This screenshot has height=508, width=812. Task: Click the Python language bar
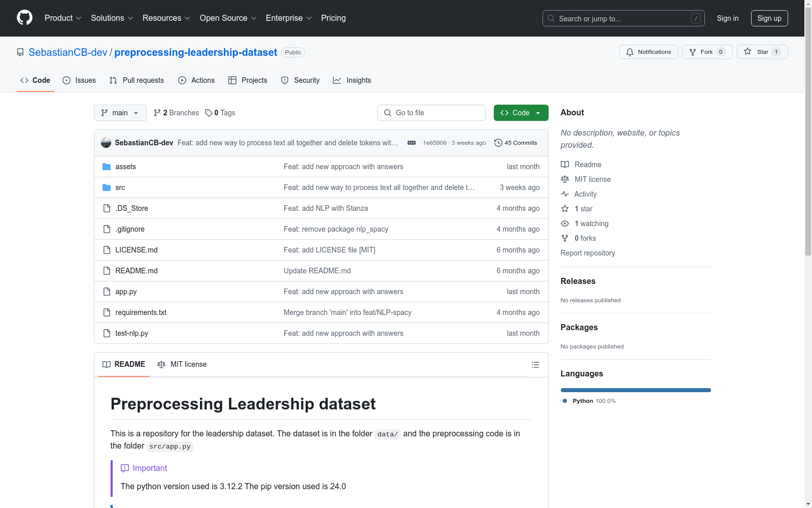(636, 390)
